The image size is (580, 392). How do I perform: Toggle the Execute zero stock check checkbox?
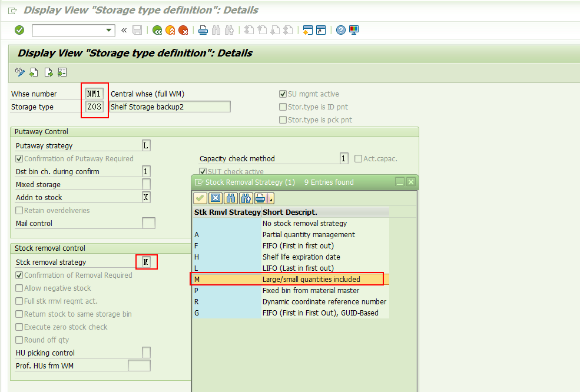(x=19, y=327)
